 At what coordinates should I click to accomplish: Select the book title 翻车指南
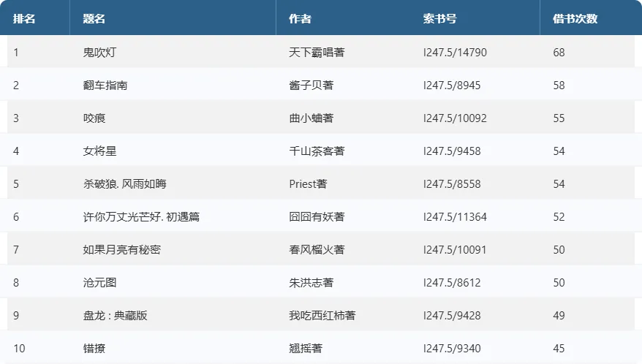[x=105, y=86]
